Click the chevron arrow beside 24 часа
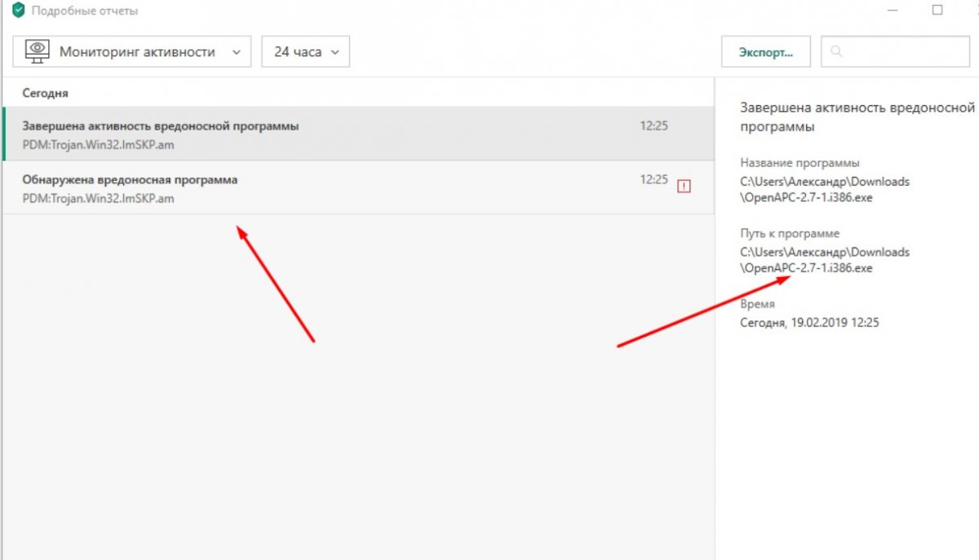 (335, 52)
